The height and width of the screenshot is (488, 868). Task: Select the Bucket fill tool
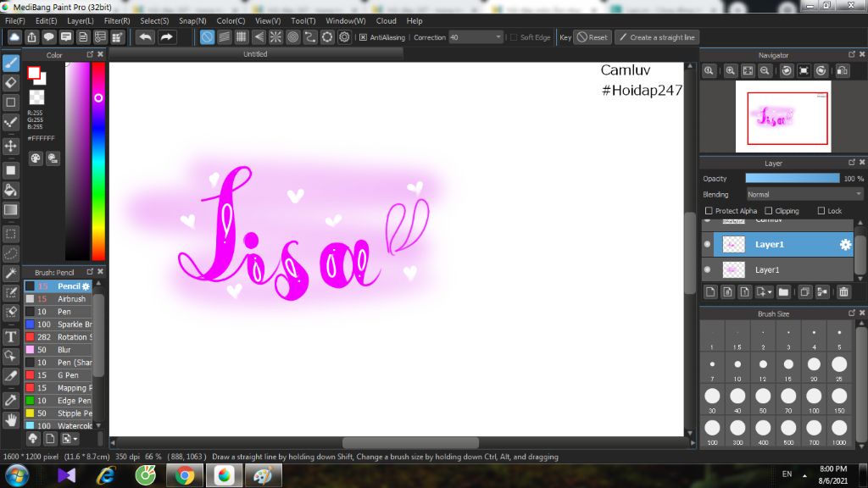coord(10,190)
